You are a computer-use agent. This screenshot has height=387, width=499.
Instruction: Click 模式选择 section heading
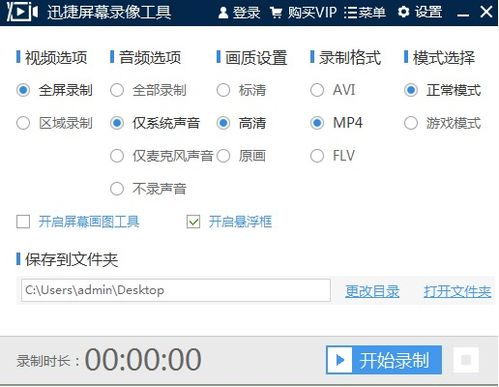point(444,57)
